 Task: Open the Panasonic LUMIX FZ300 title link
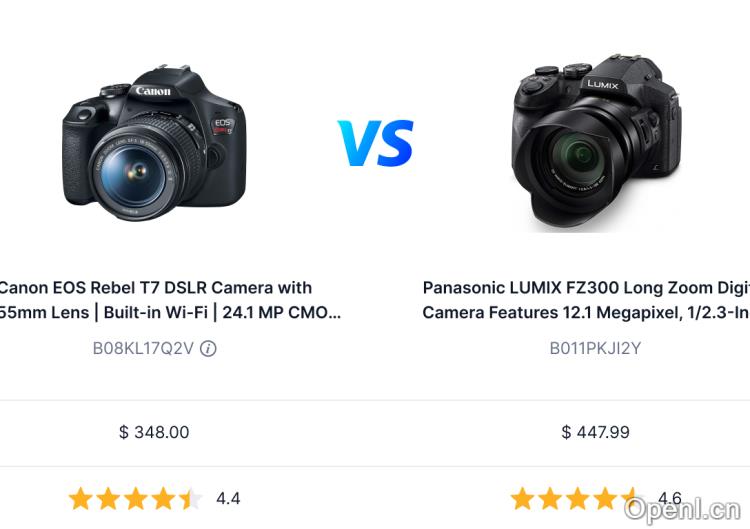[x=586, y=300]
